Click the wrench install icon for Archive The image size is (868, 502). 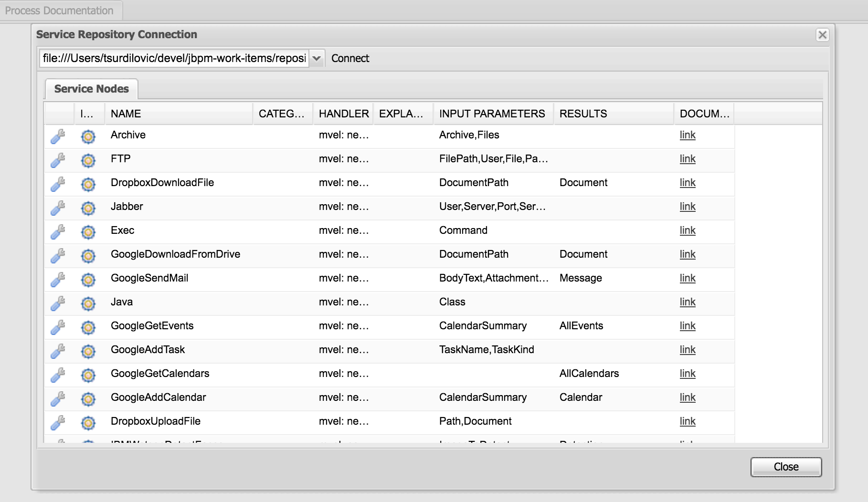click(x=58, y=136)
